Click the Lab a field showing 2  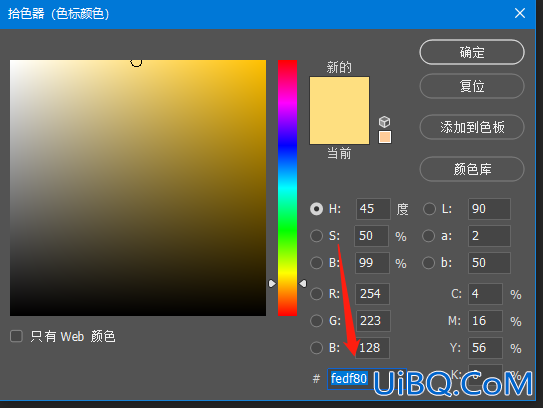click(x=489, y=236)
